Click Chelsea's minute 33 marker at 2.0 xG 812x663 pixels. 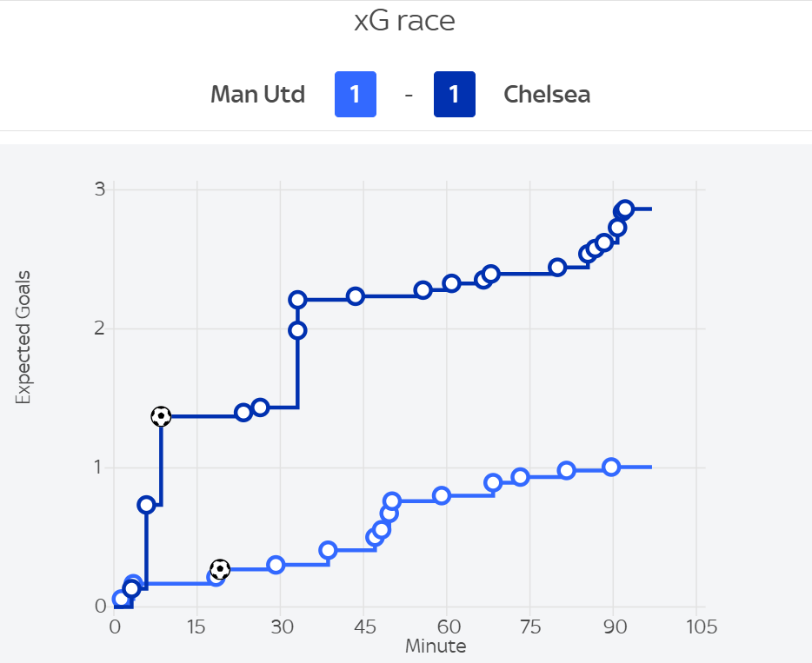pyautogui.click(x=297, y=330)
